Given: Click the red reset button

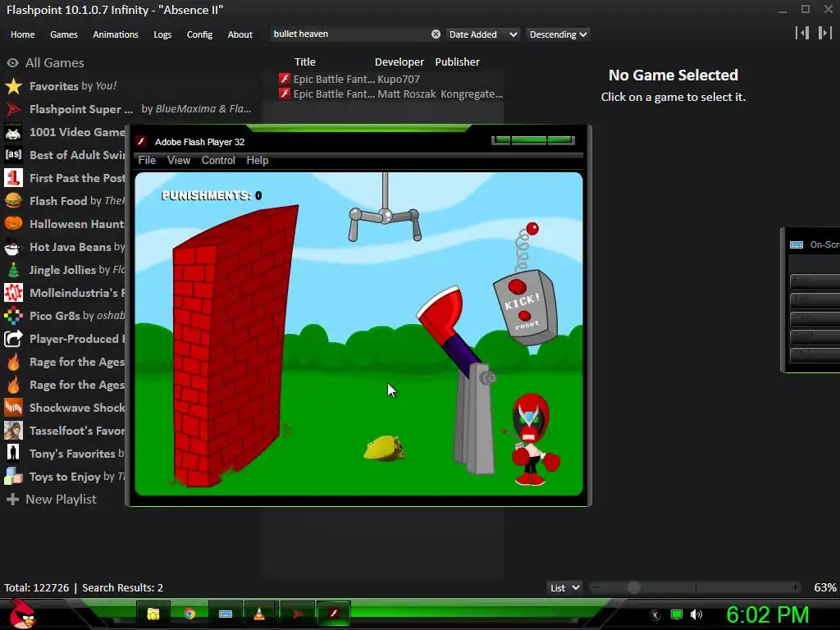Looking at the screenshot, I should [x=524, y=316].
